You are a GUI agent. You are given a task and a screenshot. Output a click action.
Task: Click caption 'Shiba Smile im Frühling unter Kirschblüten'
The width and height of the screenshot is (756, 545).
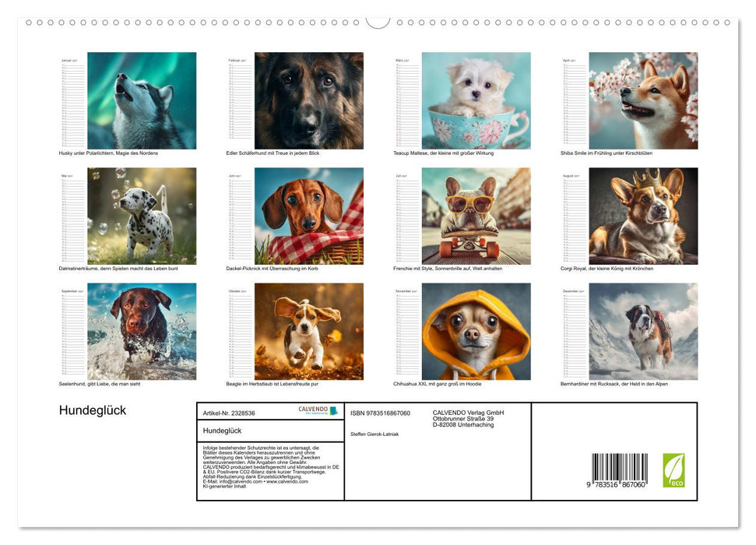click(x=607, y=153)
